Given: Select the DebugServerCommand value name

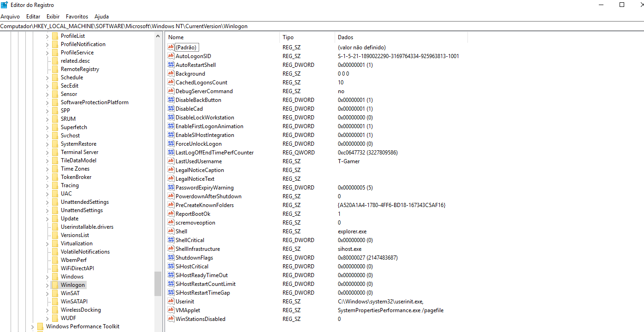Looking at the screenshot, I should (x=204, y=91).
